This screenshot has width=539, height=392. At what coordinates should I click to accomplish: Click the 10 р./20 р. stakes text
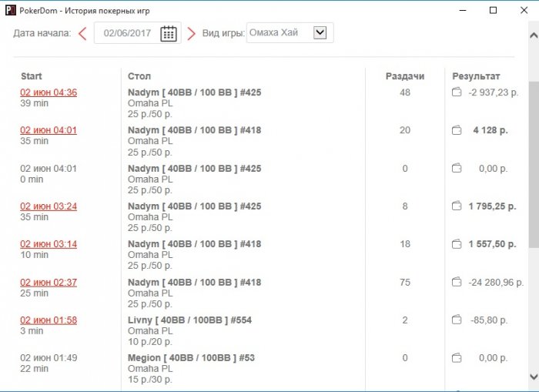(x=150, y=342)
